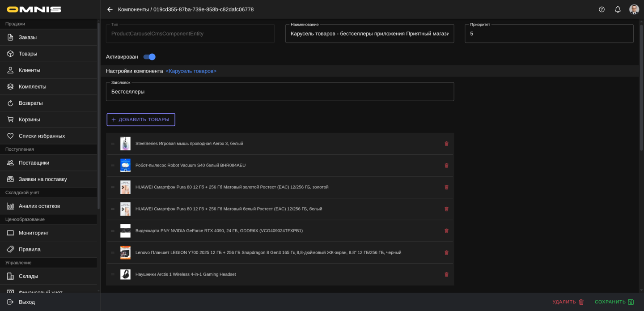Viewport: 644px width, 311px height.
Task: Delete SteelSeries Aerox 3 mouse from list
Action: pyautogui.click(x=446, y=144)
